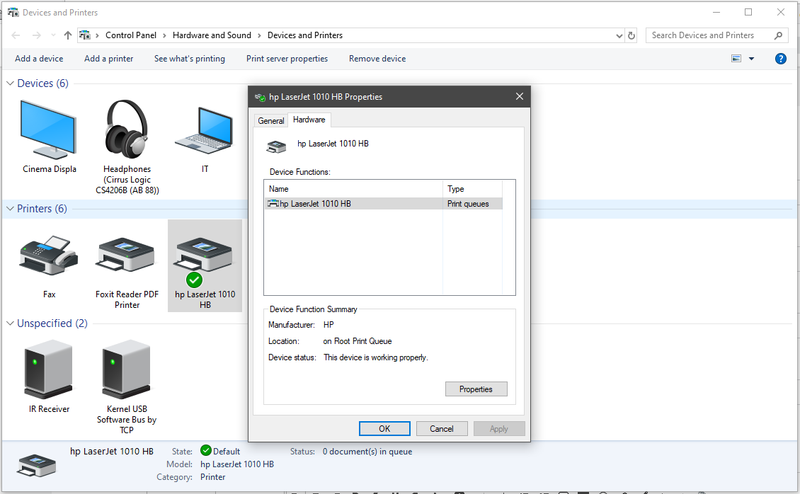Close the hp LaserJet Properties dialog
The height and width of the screenshot is (494, 800).
[519, 96]
